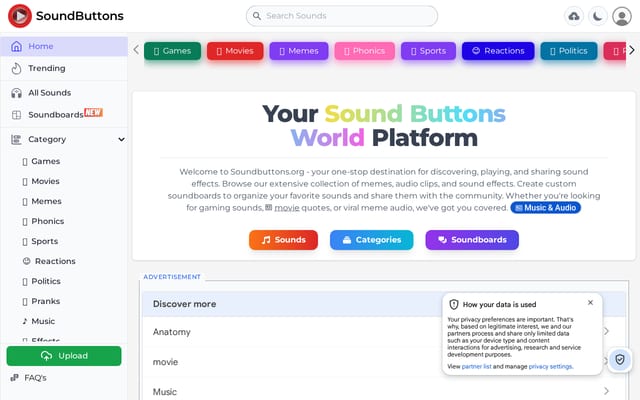Open the Anatomy row in Discover more
The width and height of the screenshot is (640, 400).
click(384, 332)
